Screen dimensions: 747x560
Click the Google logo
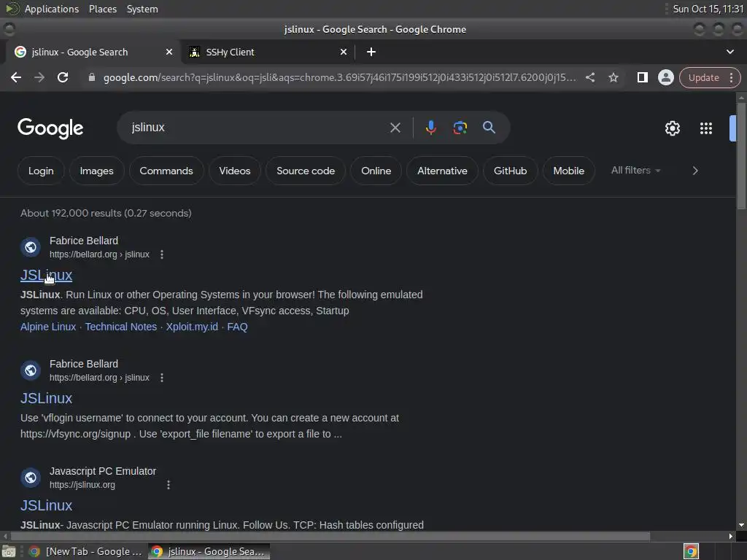click(50, 128)
